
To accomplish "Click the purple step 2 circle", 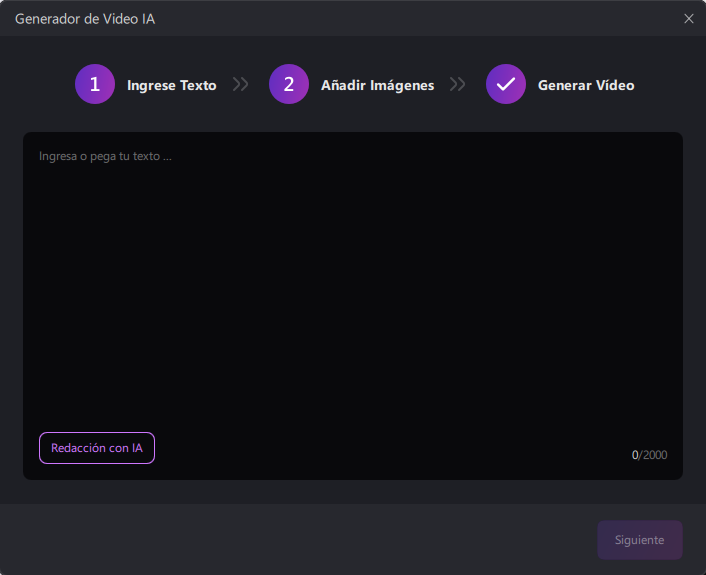I will coord(289,85).
